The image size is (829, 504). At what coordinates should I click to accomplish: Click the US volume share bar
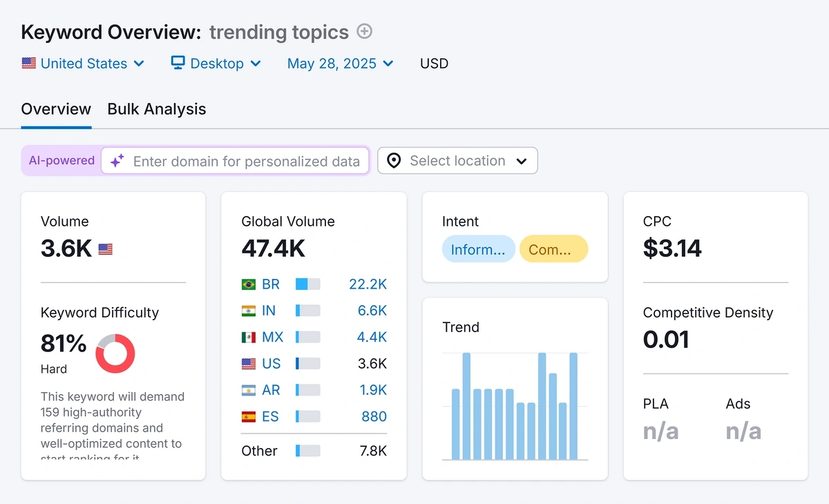coord(308,364)
